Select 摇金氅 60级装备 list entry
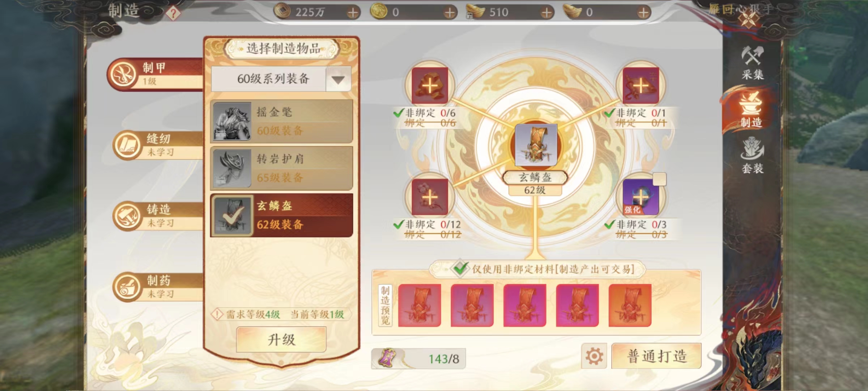Screen dimensions: 868x391 point(281,121)
